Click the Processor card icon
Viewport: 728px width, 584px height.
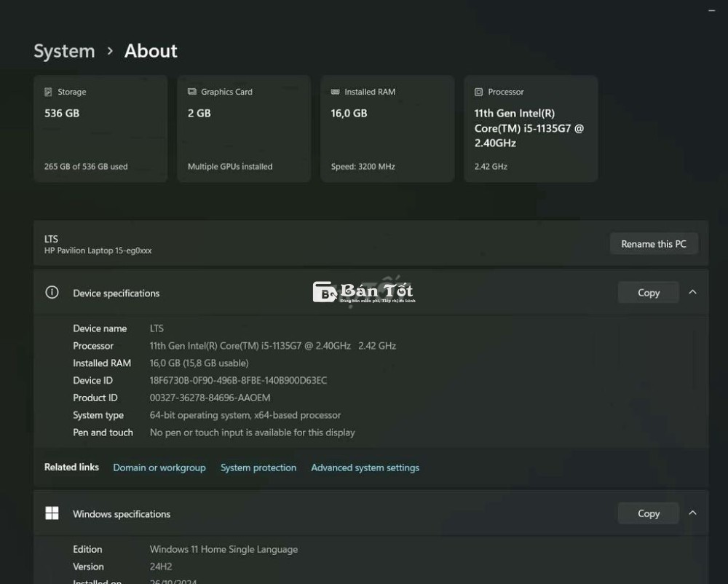point(479,92)
